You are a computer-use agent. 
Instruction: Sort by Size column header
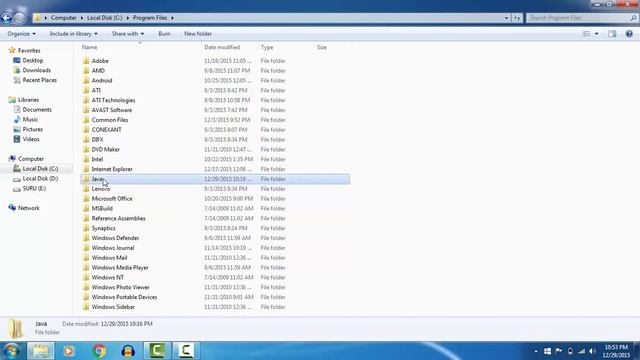322,47
